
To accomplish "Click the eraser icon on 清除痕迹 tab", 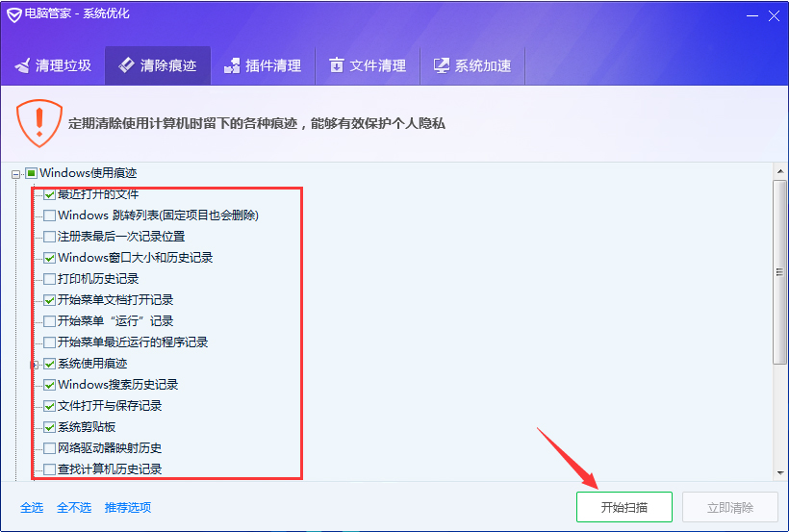I will tap(127, 65).
